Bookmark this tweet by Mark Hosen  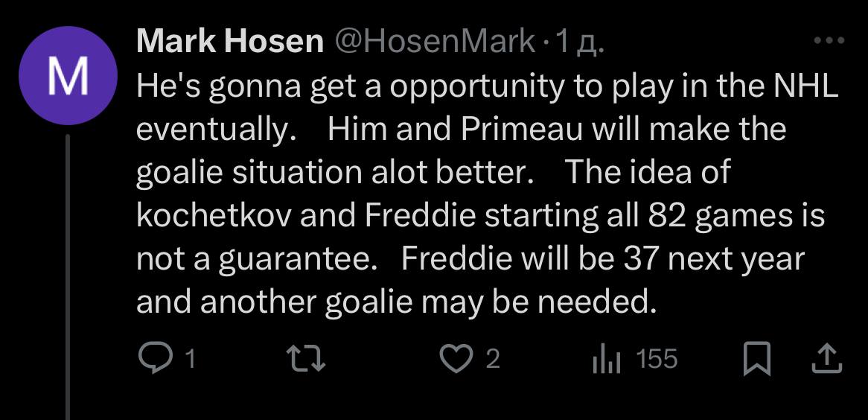click(756, 360)
